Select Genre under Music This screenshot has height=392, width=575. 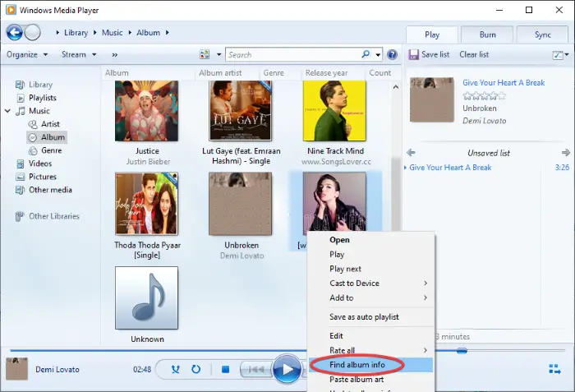tap(51, 150)
